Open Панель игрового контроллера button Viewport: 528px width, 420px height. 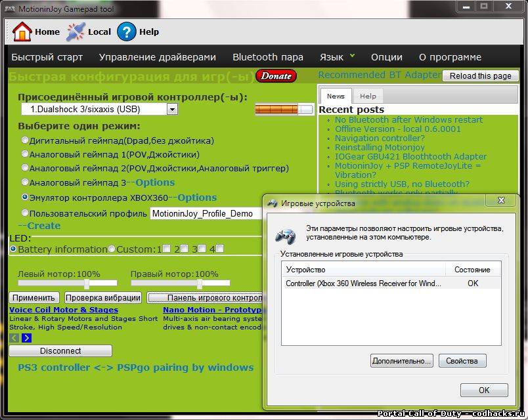205,297
